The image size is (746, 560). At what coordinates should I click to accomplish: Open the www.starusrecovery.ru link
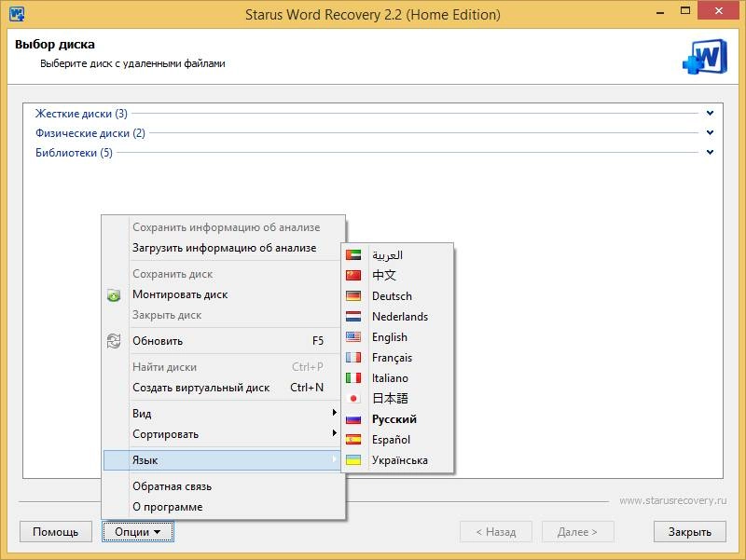click(672, 500)
